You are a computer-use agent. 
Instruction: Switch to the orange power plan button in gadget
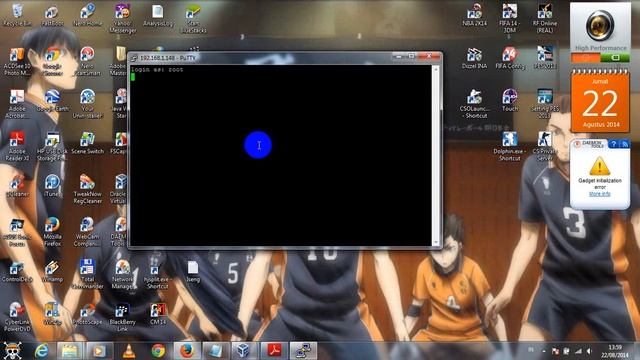pyautogui.click(x=586, y=58)
